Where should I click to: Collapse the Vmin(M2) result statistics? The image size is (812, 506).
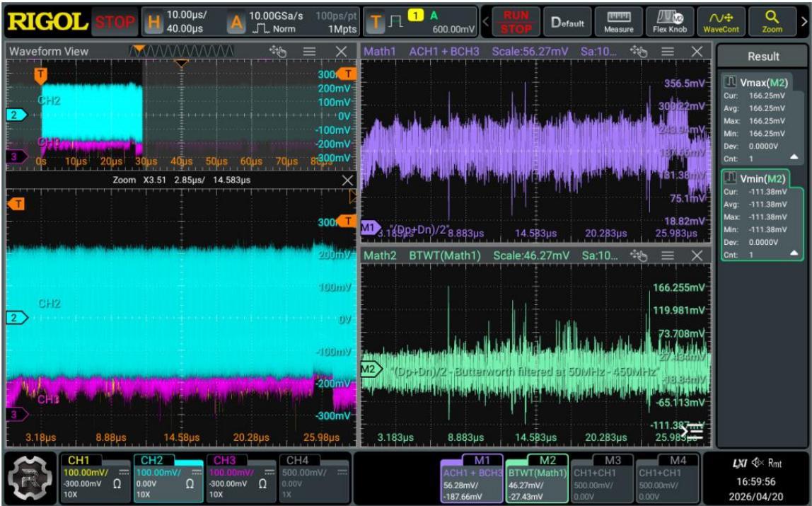pos(794,253)
